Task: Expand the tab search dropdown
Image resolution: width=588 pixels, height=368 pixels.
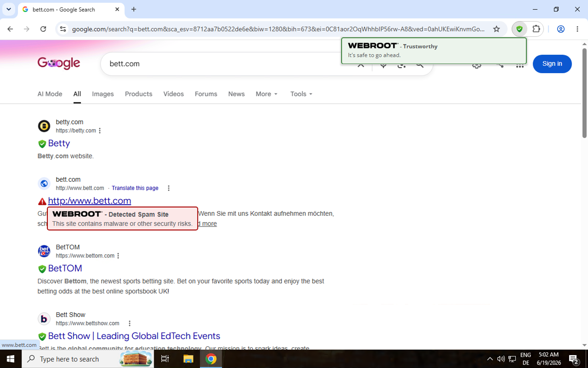Action: click(9, 9)
